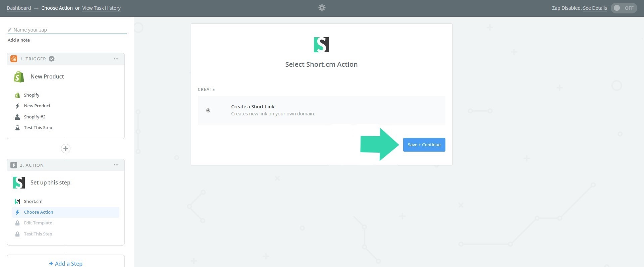
Task: Click the plus icon between steps
Action: point(66,149)
